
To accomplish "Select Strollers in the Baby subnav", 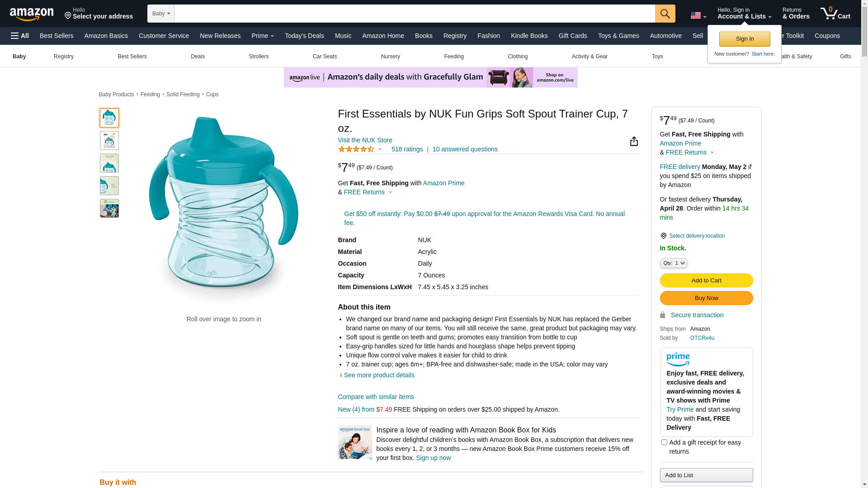I will click(x=259, y=56).
